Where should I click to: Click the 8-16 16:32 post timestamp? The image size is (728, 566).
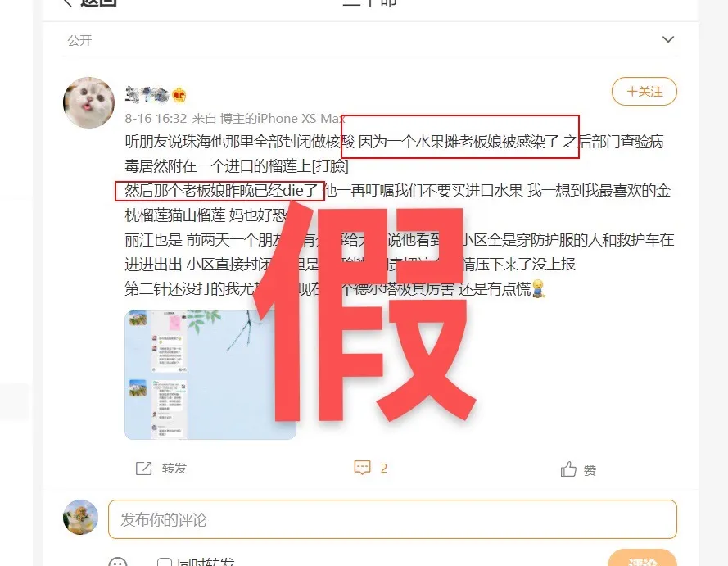pos(156,119)
